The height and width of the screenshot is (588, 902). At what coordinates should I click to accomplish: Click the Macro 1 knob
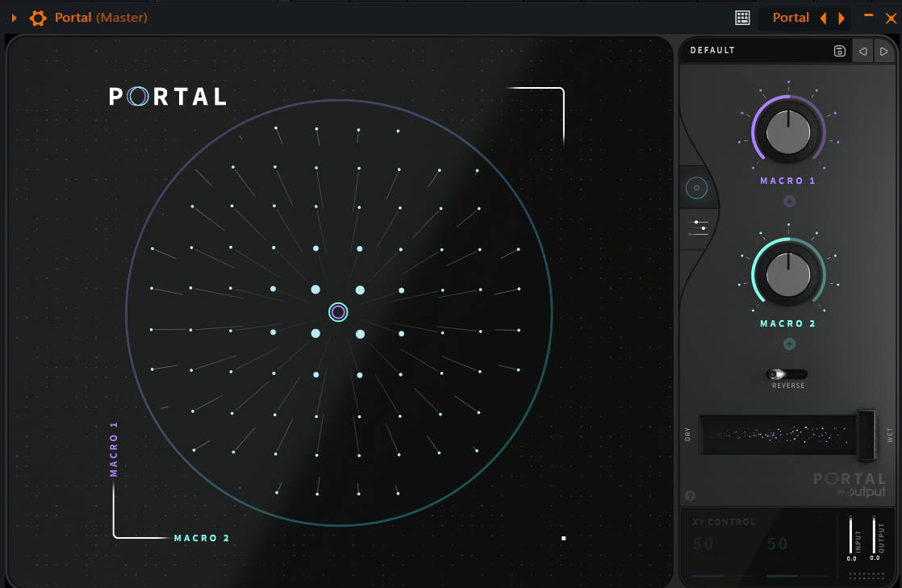click(788, 131)
